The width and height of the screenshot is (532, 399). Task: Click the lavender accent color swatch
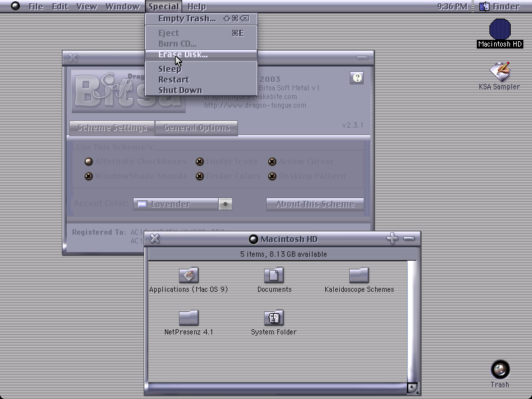[x=142, y=204]
